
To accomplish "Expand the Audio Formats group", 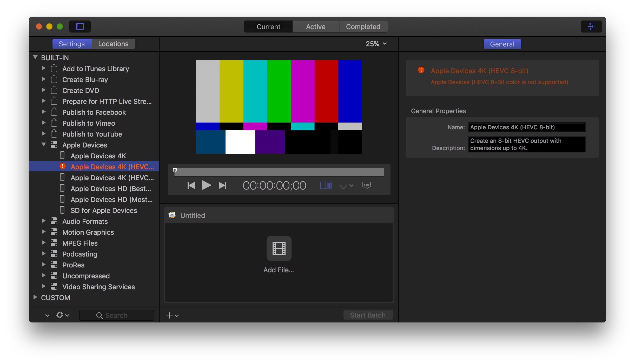I will 44,221.
